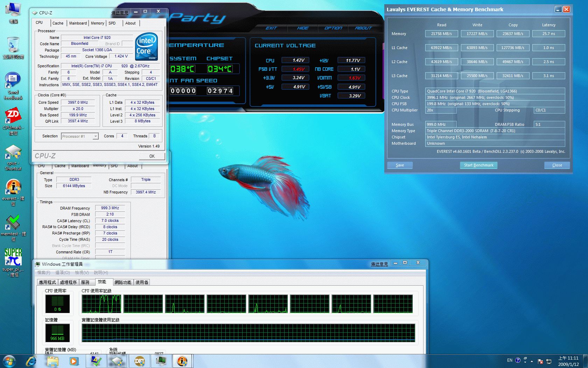Switch to 處理程序 tab in Task Manager
Image resolution: width=588 pixels, height=368 pixels.
(x=69, y=282)
